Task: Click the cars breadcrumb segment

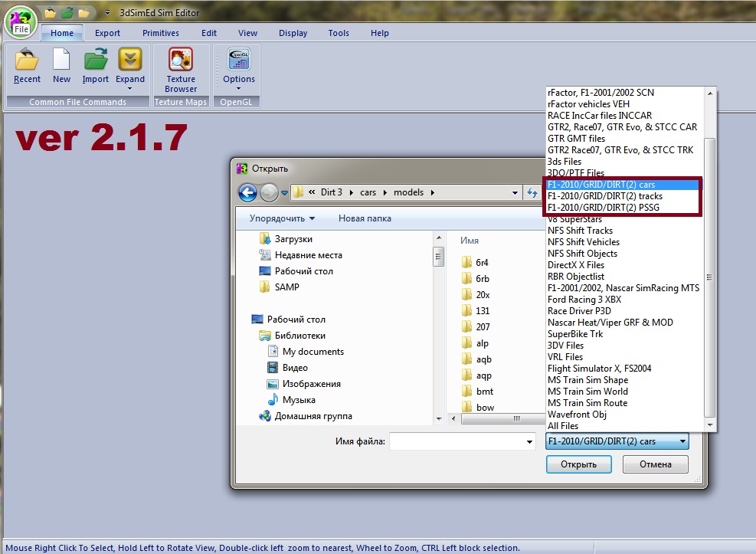Action: (368, 192)
